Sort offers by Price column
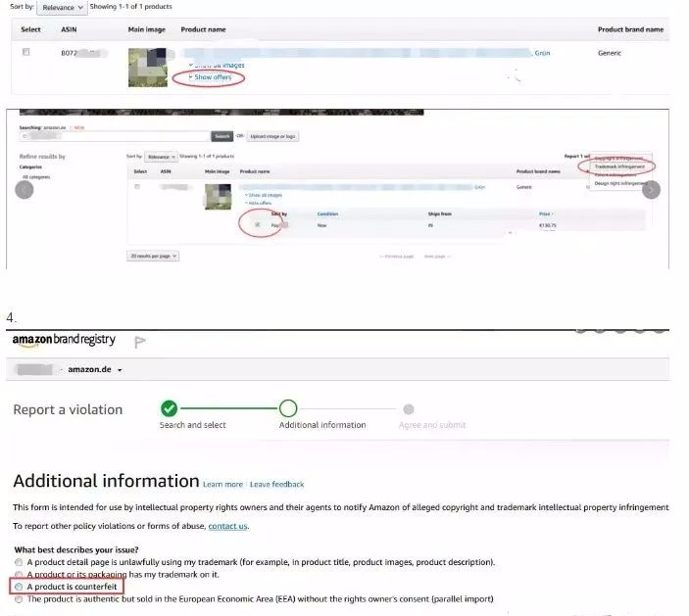The image size is (689, 616). click(x=546, y=213)
